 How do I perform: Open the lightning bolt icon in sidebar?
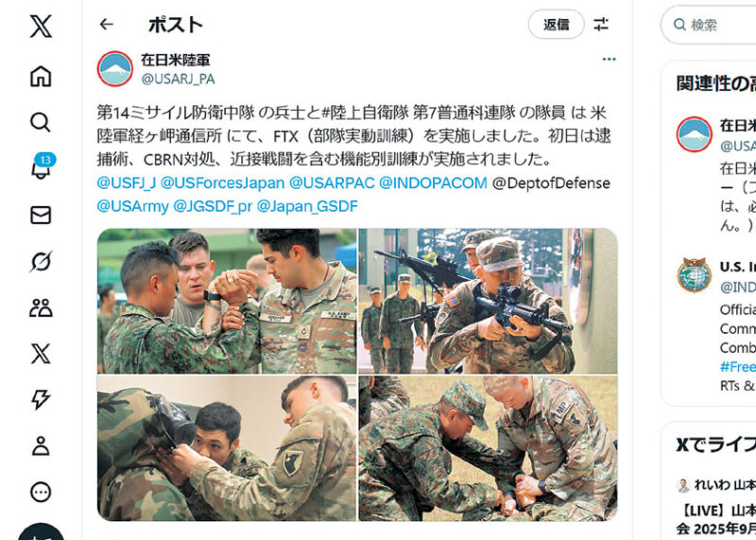41,400
